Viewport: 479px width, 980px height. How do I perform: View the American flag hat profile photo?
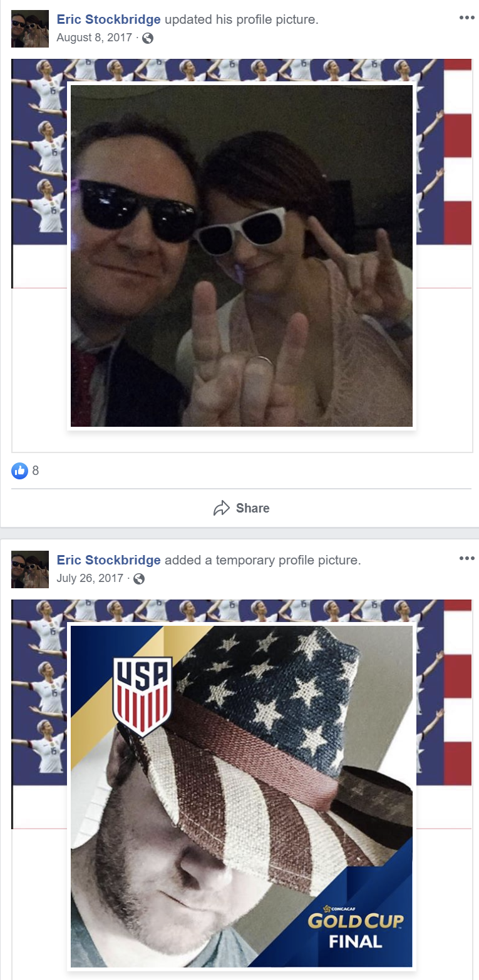click(x=242, y=797)
